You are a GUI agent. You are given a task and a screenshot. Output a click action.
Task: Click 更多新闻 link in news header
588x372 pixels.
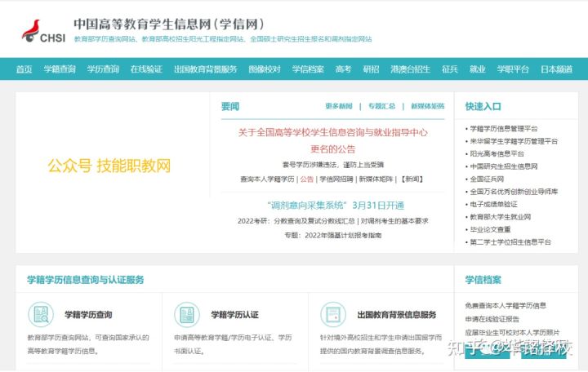338,106
